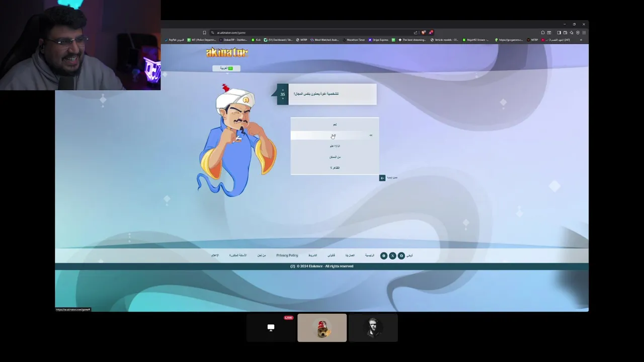Answer نعم (Yes) to the question
Screen dimensions: 644x362
(x=335, y=125)
